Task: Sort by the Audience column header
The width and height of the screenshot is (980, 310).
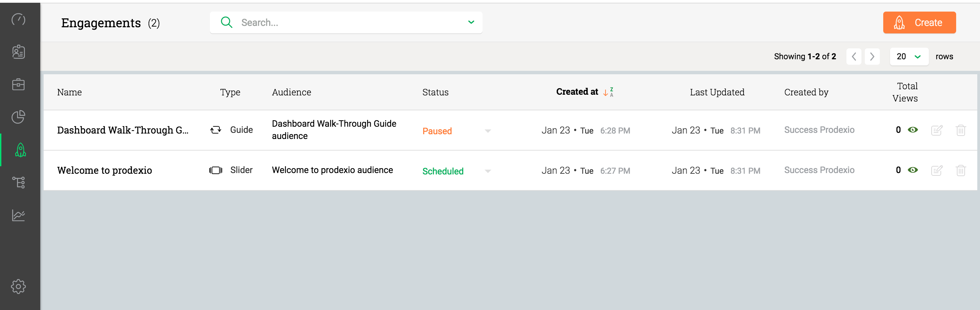Action: (x=291, y=92)
